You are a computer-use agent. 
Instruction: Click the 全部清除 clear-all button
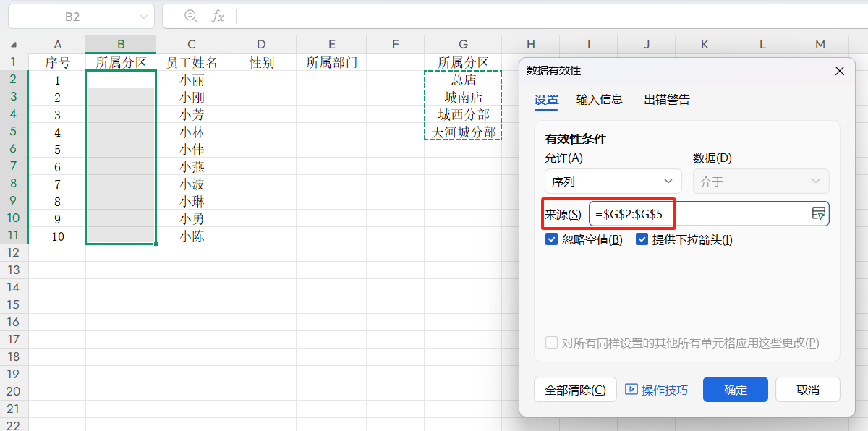click(575, 389)
